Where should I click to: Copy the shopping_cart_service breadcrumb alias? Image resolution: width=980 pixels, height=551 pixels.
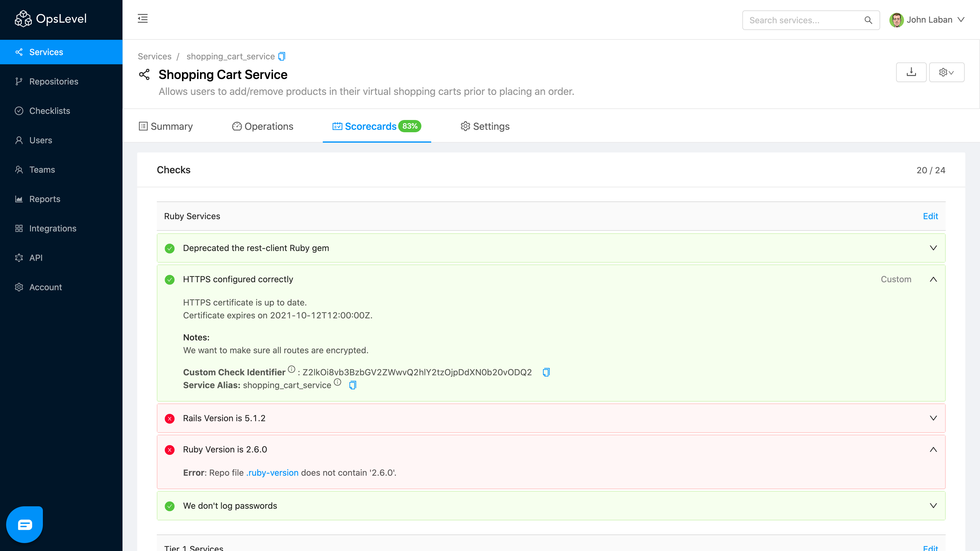point(282,57)
